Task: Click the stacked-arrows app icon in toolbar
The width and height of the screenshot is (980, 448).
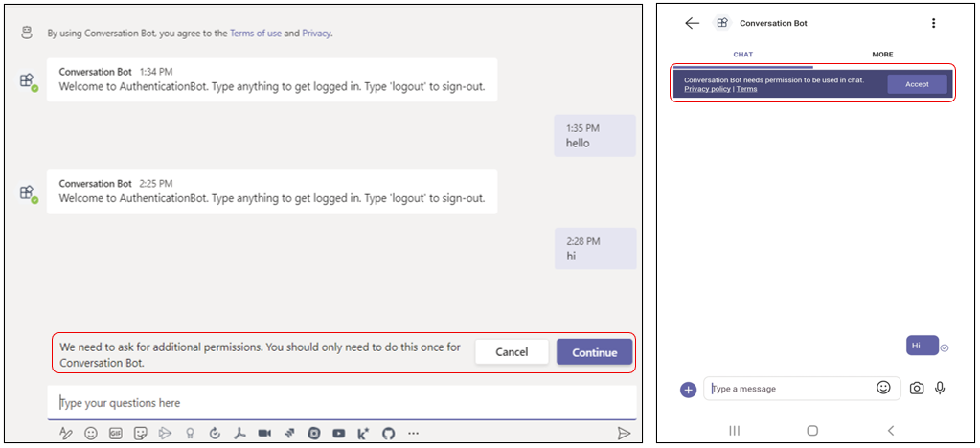Action: tap(289, 433)
